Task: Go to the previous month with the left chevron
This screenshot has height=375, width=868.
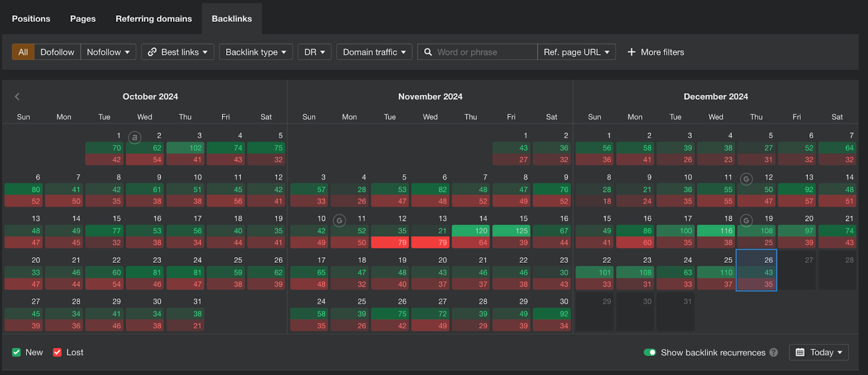Action: (17, 96)
